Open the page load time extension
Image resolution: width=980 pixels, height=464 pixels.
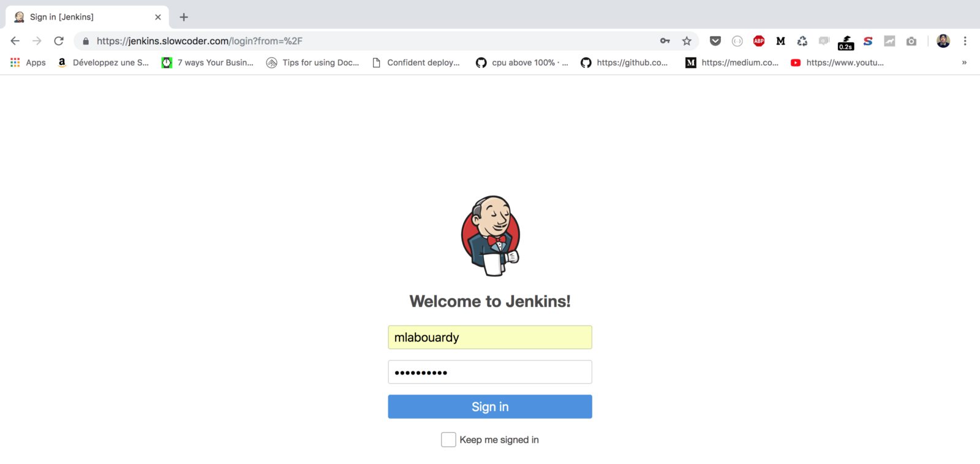click(846, 42)
